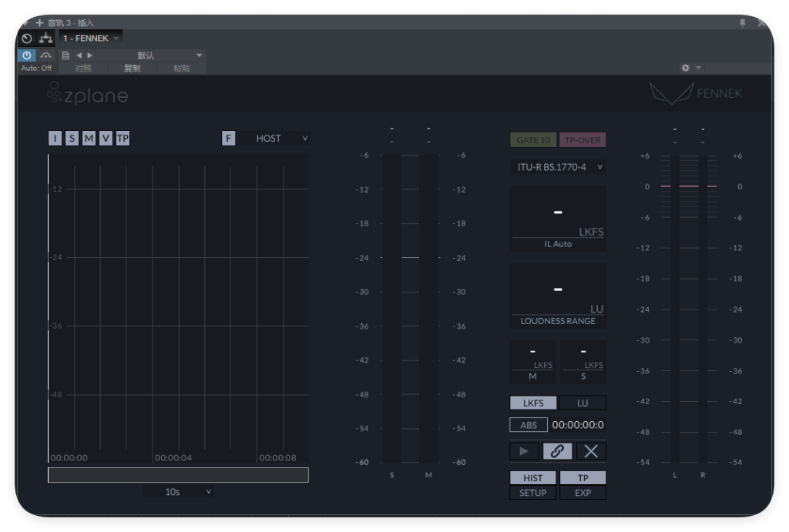Toggle the I integrated loudness graph button
This screenshot has width=789, height=532.
[55, 139]
